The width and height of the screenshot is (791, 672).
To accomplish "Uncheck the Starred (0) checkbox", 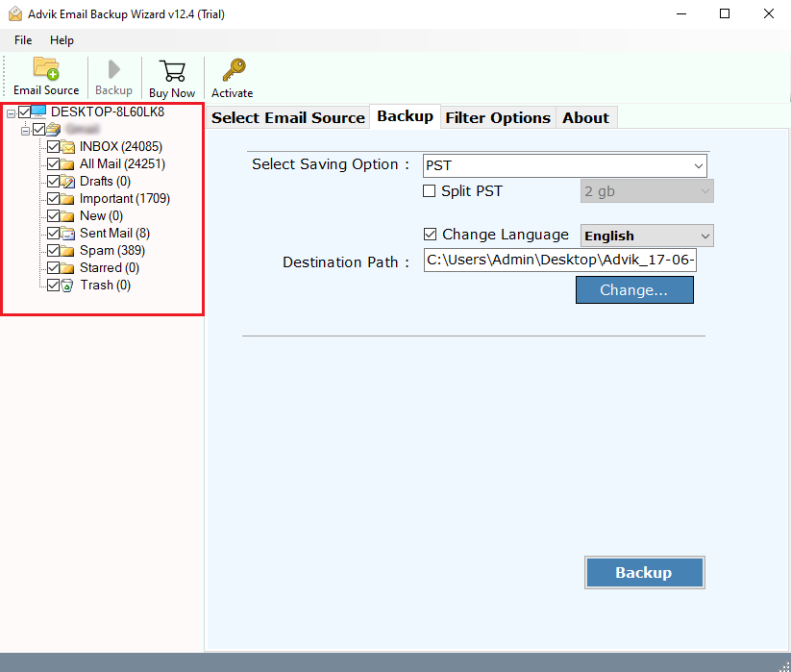I will coord(54,268).
